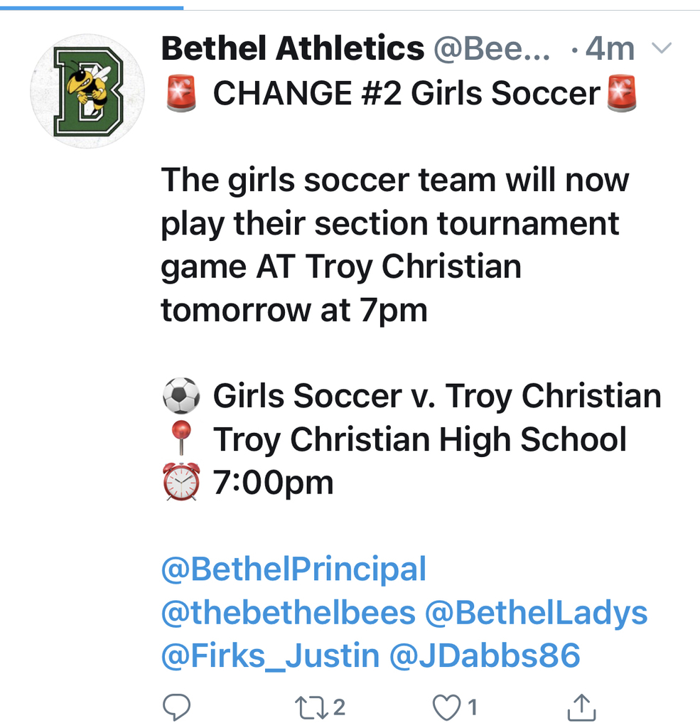The height and width of the screenshot is (728, 700).
Task: Open the reply speech bubble icon
Action: [x=176, y=707]
